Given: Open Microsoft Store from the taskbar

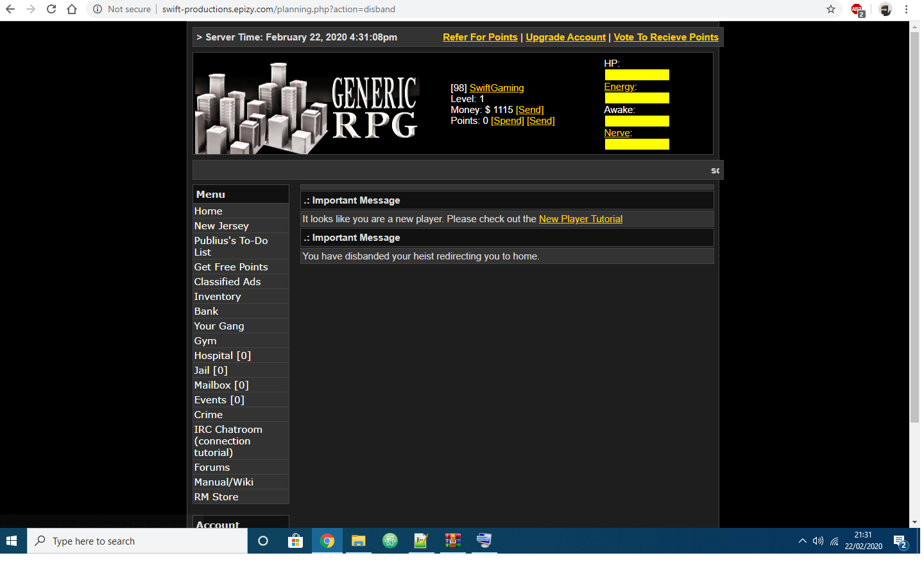Looking at the screenshot, I should click(295, 541).
